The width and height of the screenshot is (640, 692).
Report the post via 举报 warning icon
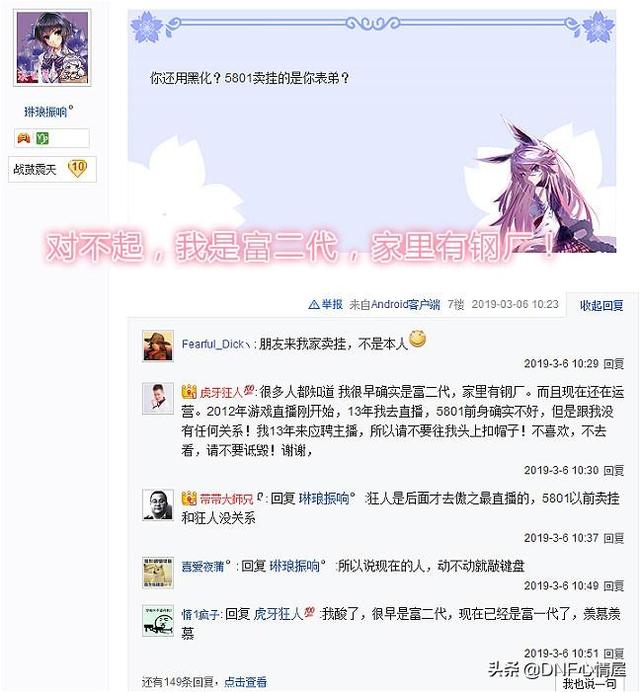(325, 304)
